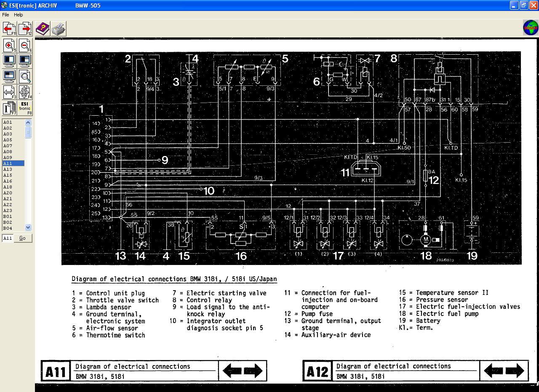The width and height of the screenshot is (539, 392).
Task: Fit whole page (F4 icon)
Action: click(x=25, y=92)
